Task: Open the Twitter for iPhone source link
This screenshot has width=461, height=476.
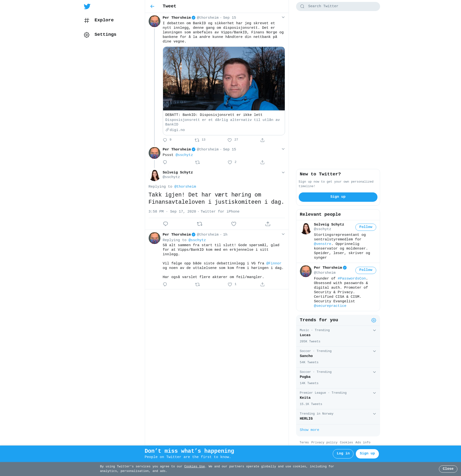Action: [x=220, y=212]
